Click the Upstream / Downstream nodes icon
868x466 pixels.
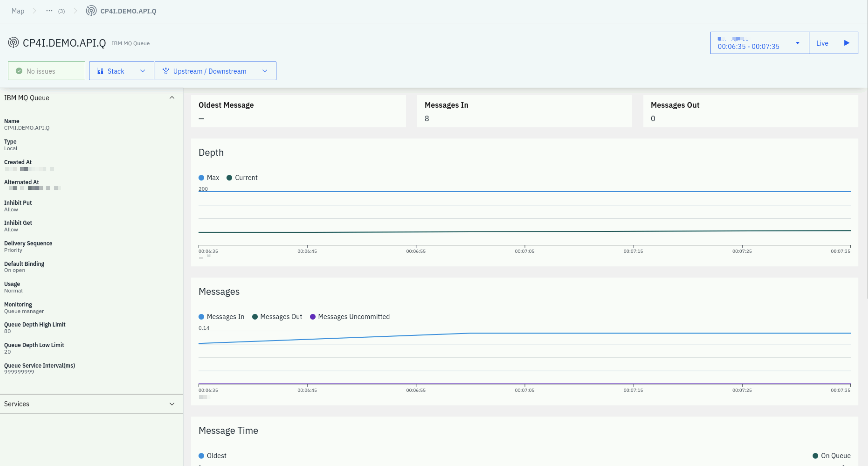pos(166,71)
